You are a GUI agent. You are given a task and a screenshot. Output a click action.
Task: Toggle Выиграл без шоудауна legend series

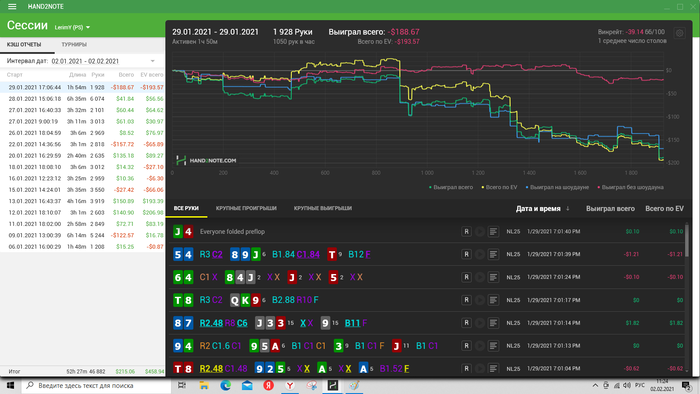(x=630, y=187)
